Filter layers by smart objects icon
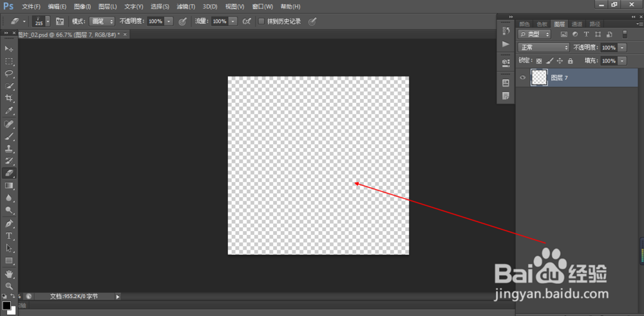The width and height of the screenshot is (644, 316). (x=609, y=35)
